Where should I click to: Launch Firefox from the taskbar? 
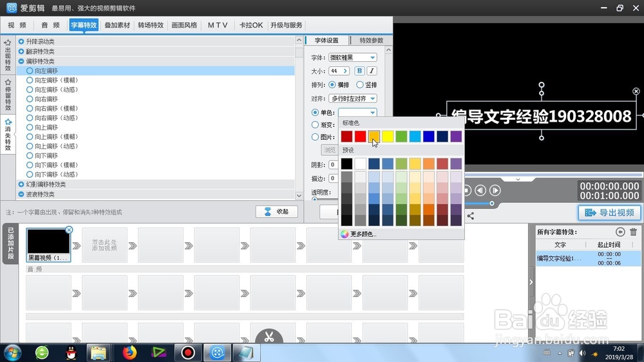click(129, 352)
